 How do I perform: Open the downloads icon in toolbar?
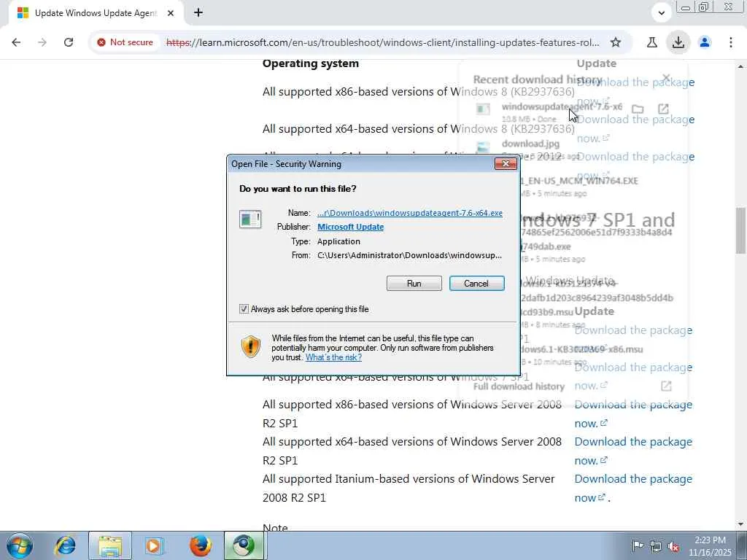pyautogui.click(x=678, y=42)
